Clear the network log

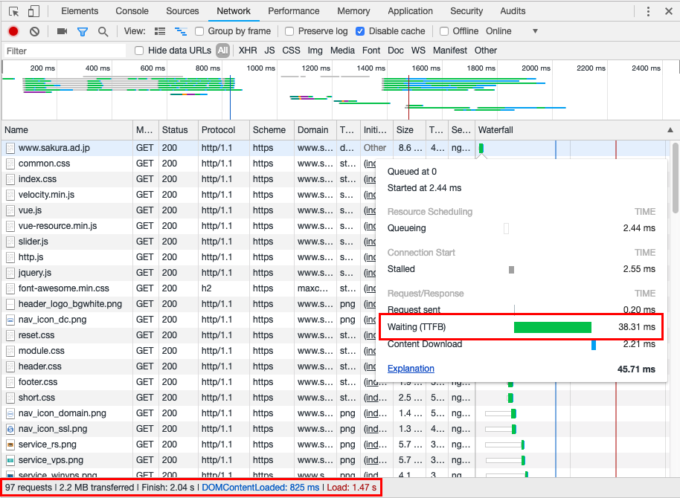(x=35, y=31)
